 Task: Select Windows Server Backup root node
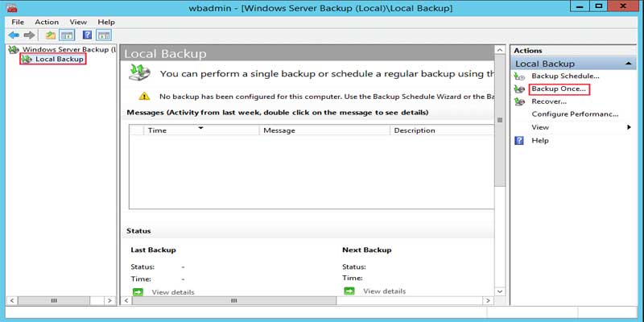69,49
